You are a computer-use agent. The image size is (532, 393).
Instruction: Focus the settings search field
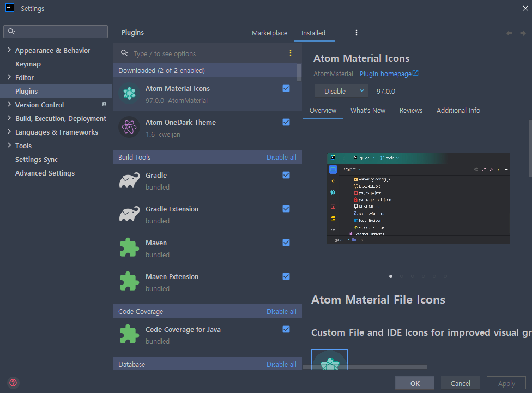coord(56,31)
